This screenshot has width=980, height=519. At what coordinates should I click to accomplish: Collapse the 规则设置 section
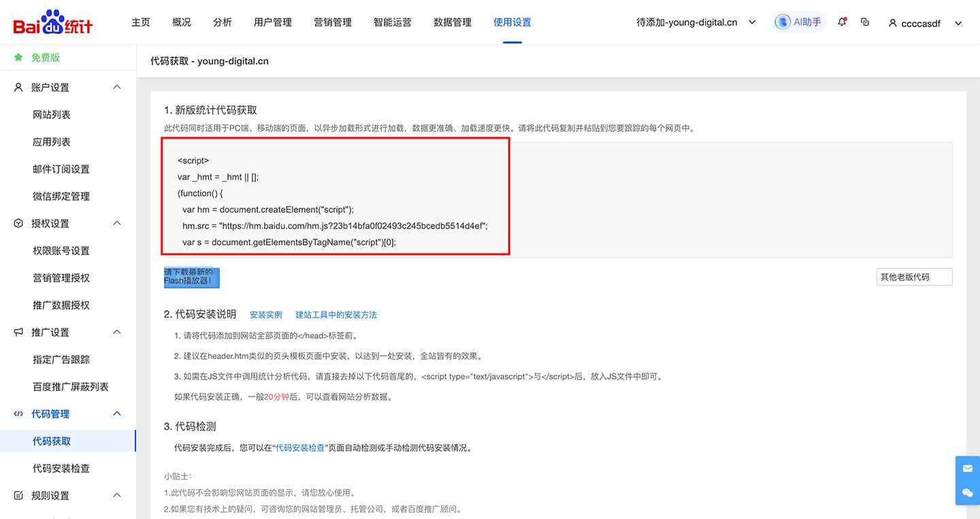click(x=116, y=495)
